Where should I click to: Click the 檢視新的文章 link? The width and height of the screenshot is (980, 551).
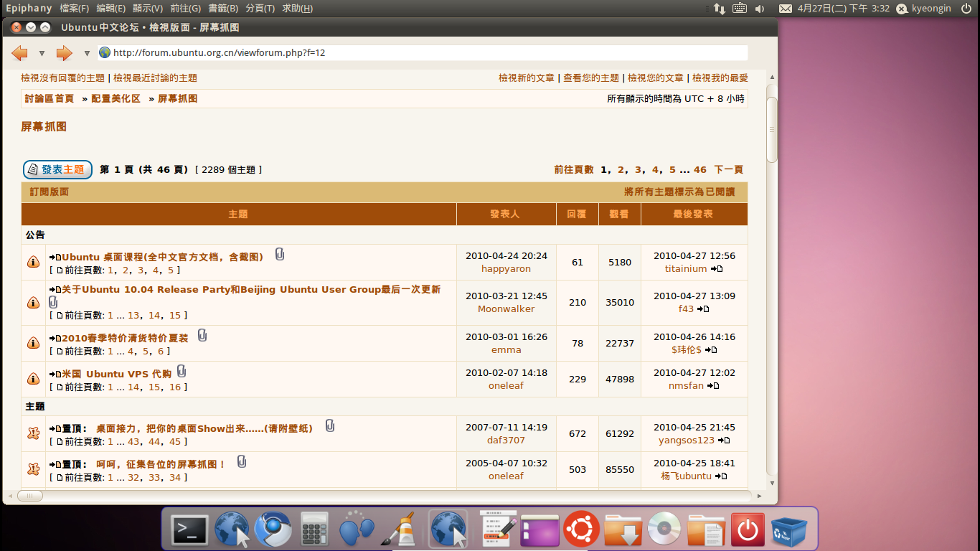pos(527,78)
